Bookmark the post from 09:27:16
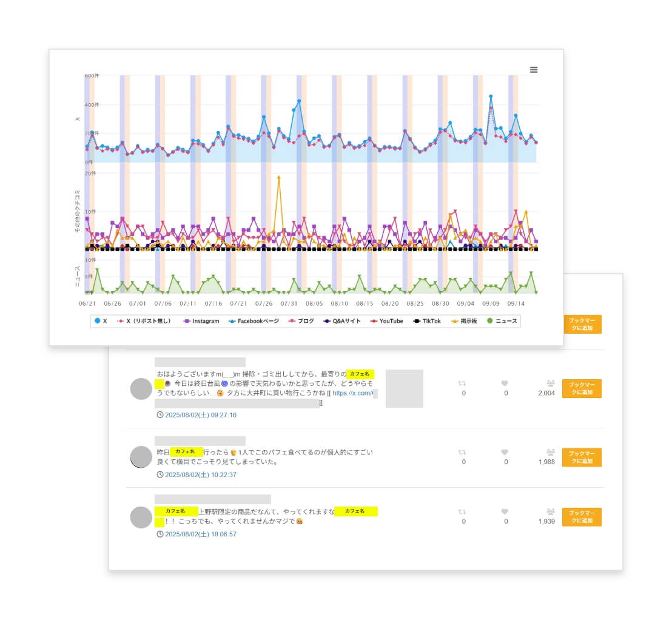 (582, 388)
